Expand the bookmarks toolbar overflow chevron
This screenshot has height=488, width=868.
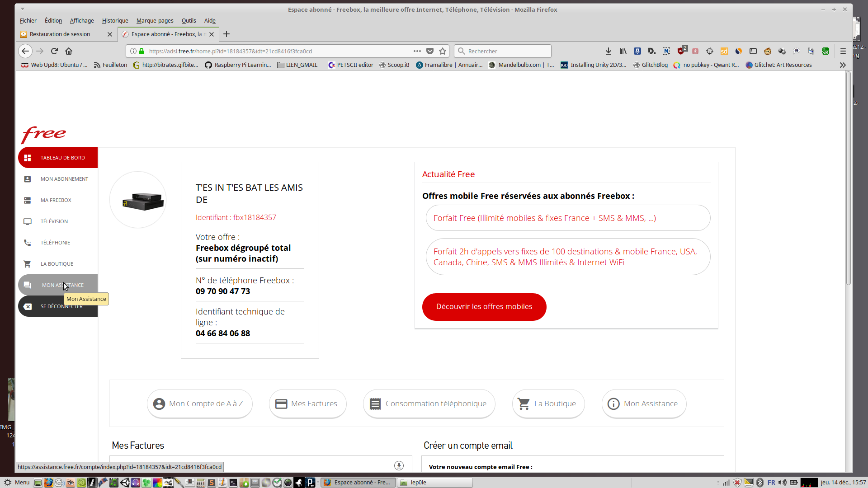point(843,65)
